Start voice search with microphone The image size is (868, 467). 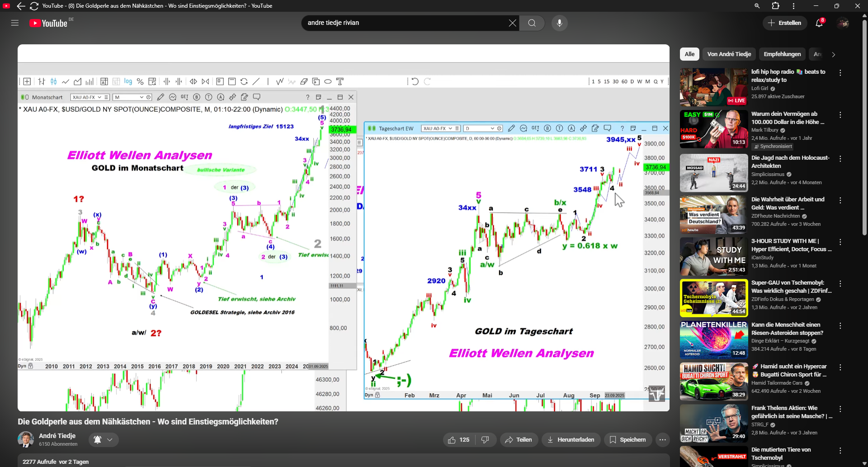pyautogui.click(x=559, y=23)
